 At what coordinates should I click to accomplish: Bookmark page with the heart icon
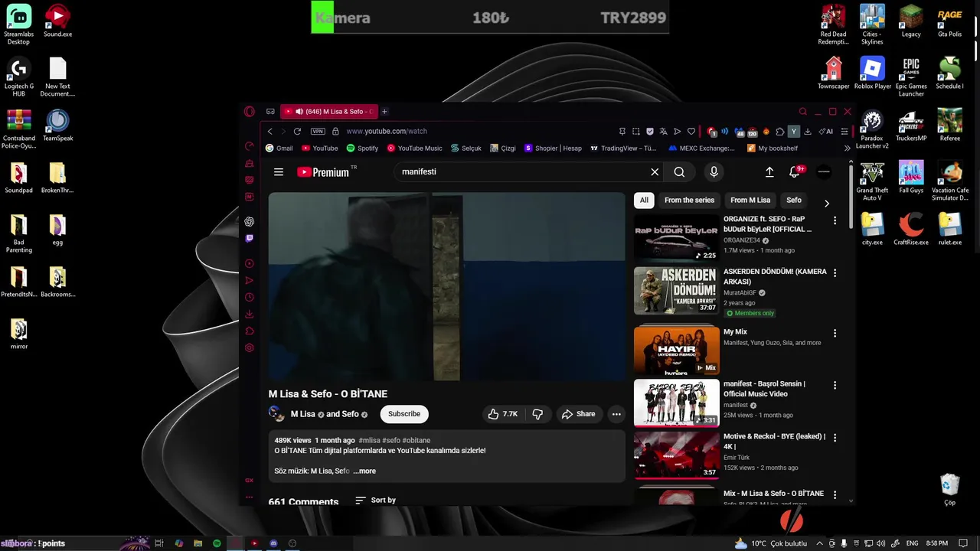(x=691, y=132)
